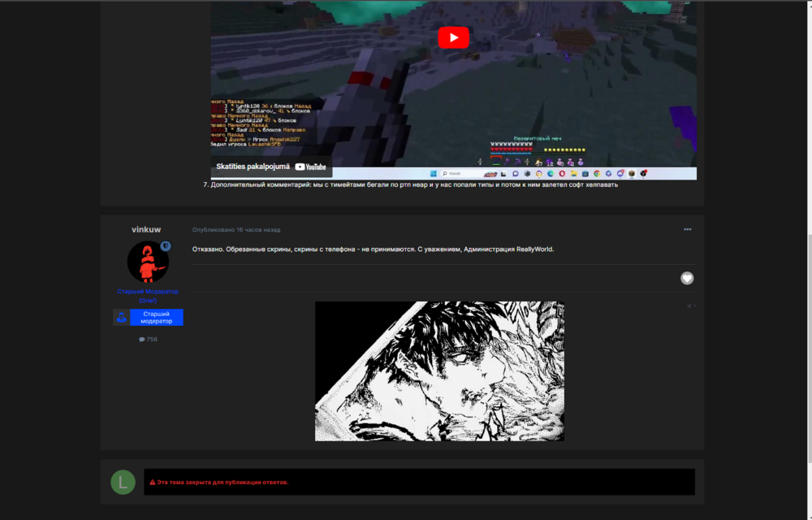812x520 pixels.
Task: Open "Старший Модератор (Grief)" group link
Action: click(148, 296)
